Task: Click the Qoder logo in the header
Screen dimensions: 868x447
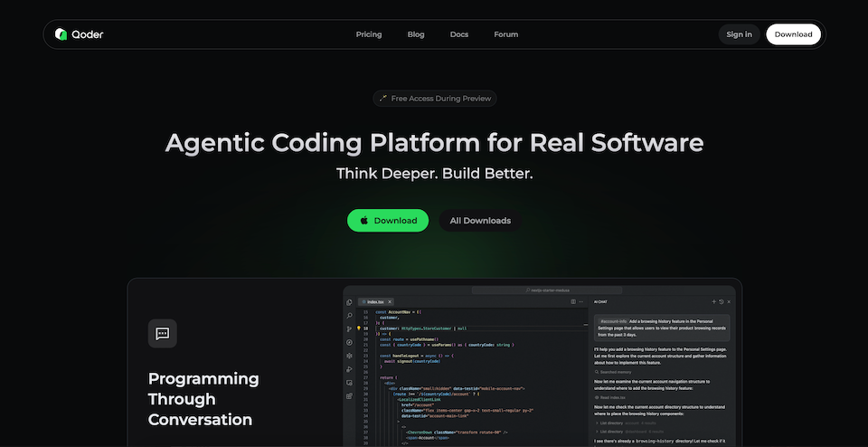Action: coord(80,34)
